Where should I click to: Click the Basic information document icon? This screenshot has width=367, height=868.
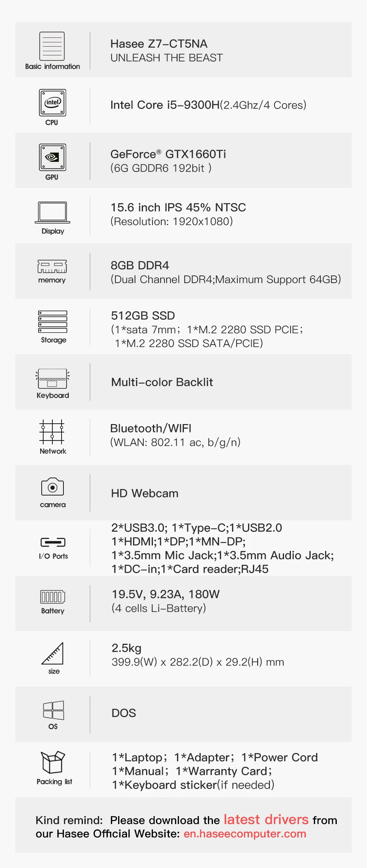[52, 46]
